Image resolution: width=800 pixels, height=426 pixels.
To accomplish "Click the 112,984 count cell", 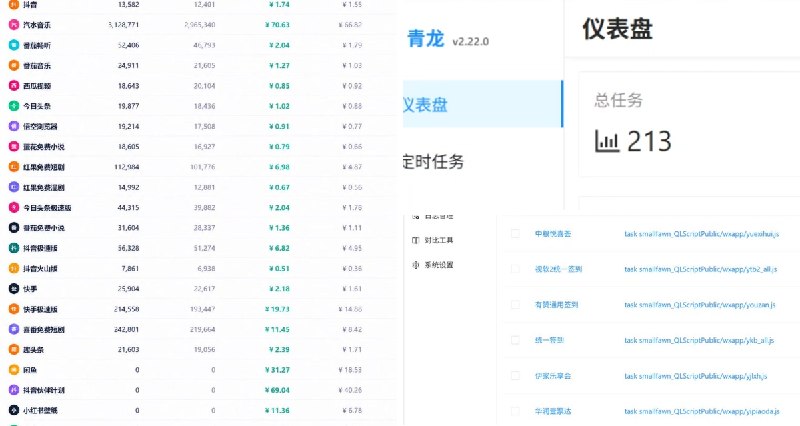I will tap(127, 167).
